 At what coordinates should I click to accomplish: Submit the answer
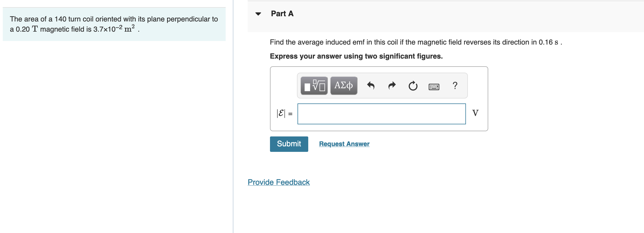pyautogui.click(x=289, y=144)
